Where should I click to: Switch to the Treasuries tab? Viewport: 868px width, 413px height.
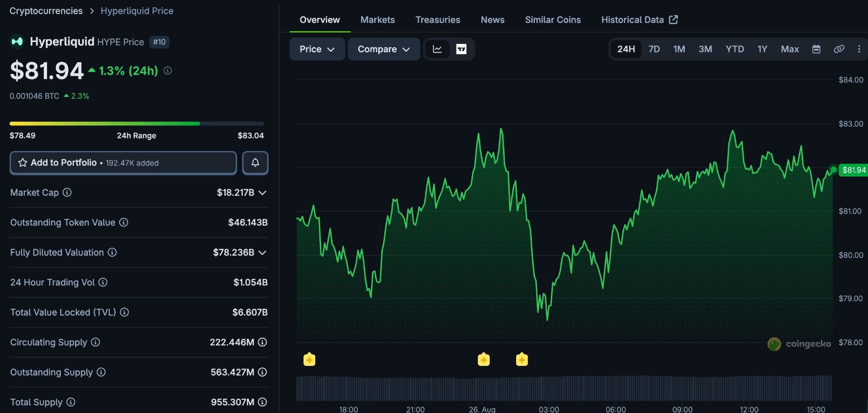pyautogui.click(x=438, y=20)
